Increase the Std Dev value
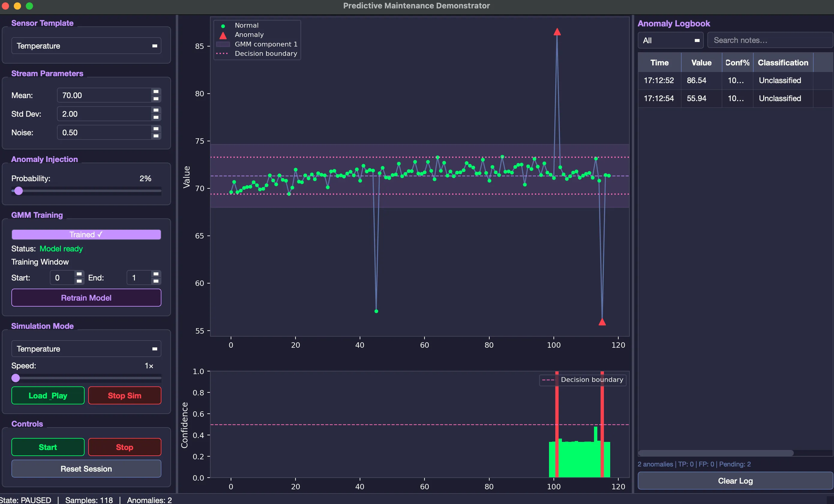Screen dimensions: 834x504 pyautogui.click(x=156, y=110)
